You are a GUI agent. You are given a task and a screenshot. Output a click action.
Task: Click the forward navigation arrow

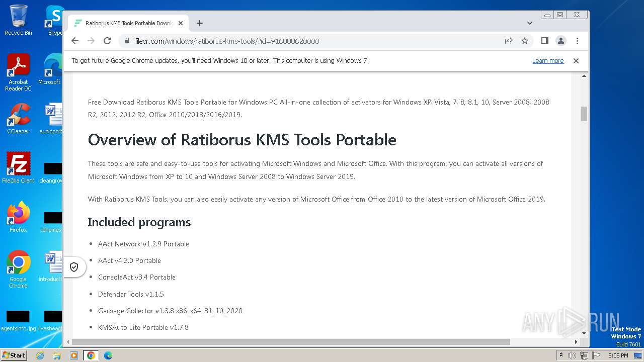pyautogui.click(x=91, y=41)
